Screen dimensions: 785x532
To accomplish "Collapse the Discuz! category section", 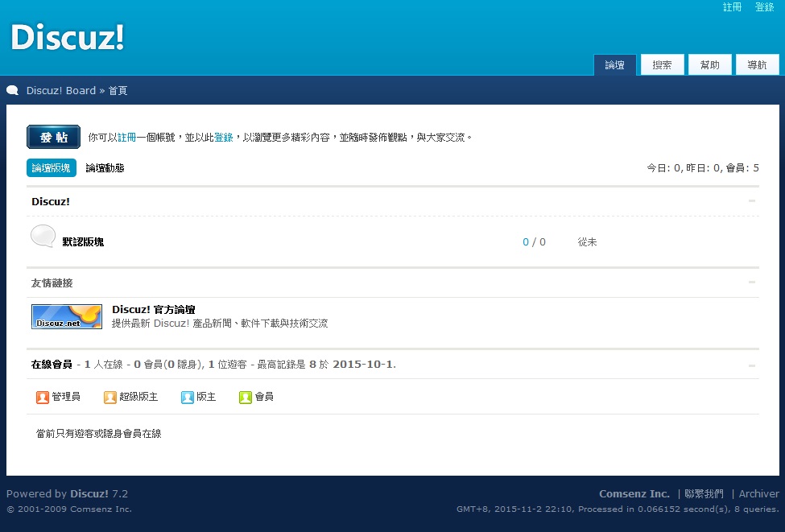I will [751, 200].
